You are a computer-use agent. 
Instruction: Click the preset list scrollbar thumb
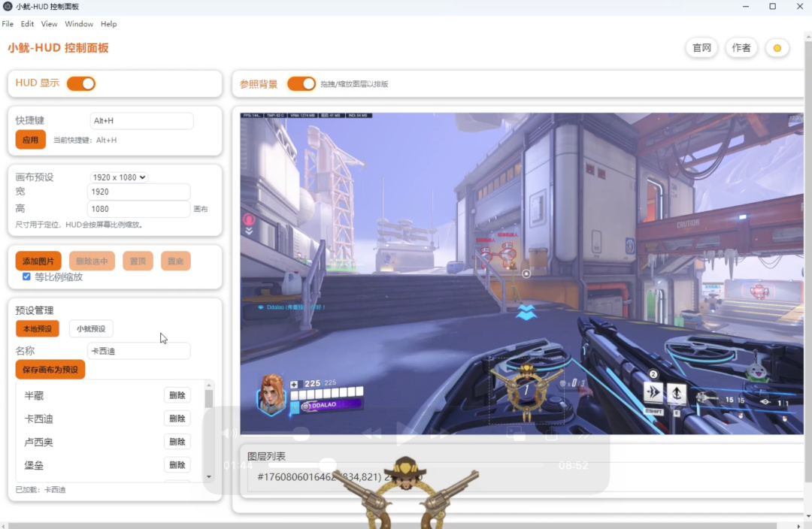[x=209, y=398]
